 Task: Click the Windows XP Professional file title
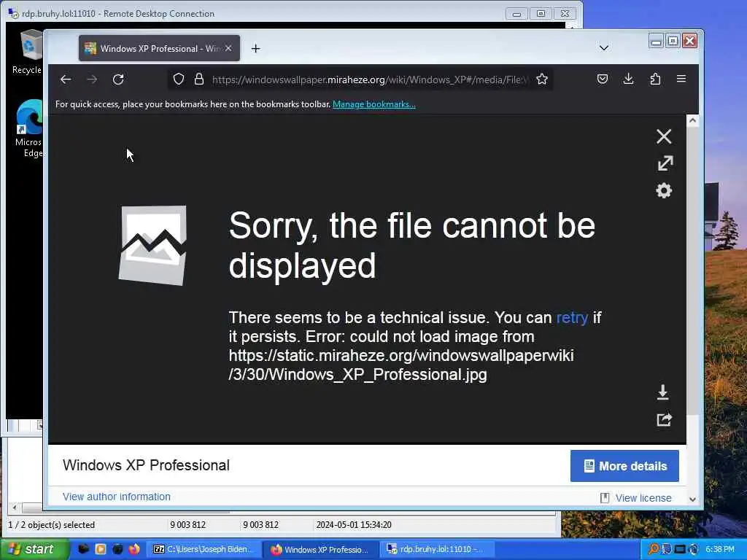pos(146,464)
